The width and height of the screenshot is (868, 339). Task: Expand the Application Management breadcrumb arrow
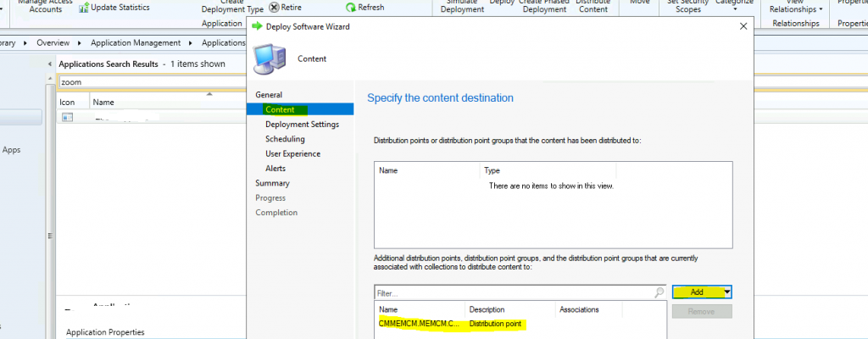click(190, 42)
